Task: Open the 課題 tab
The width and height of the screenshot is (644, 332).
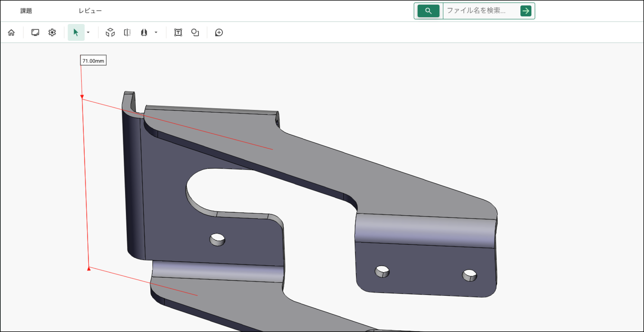Action: [x=26, y=11]
